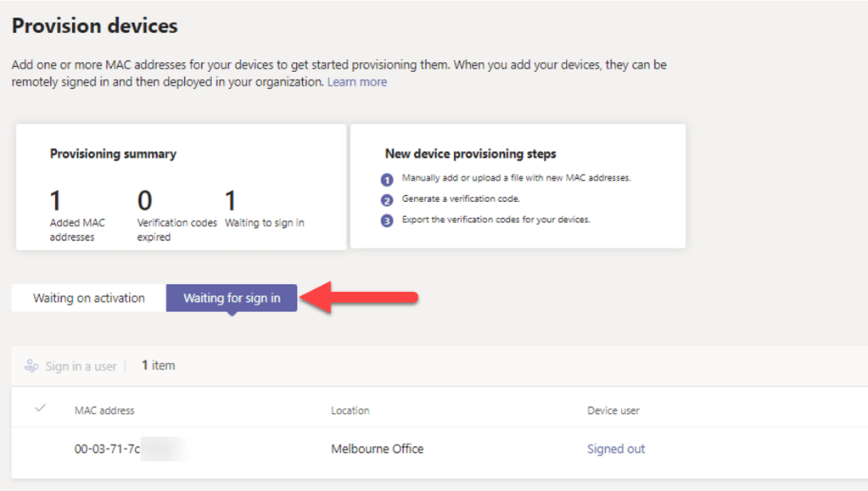Viewport: 868px width, 491px height.
Task: Click the step 2 numbered circle icon
Action: pos(387,201)
